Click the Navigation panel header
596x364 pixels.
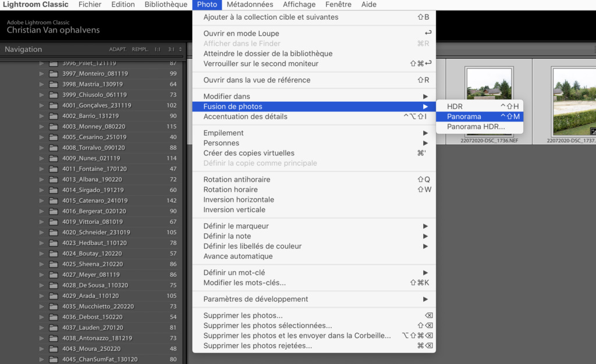pos(23,49)
